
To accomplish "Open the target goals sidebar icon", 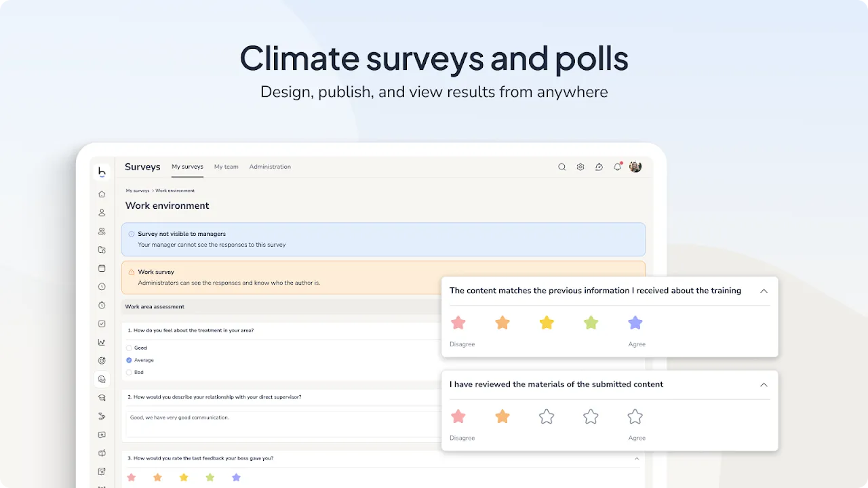I will [102, 361].
